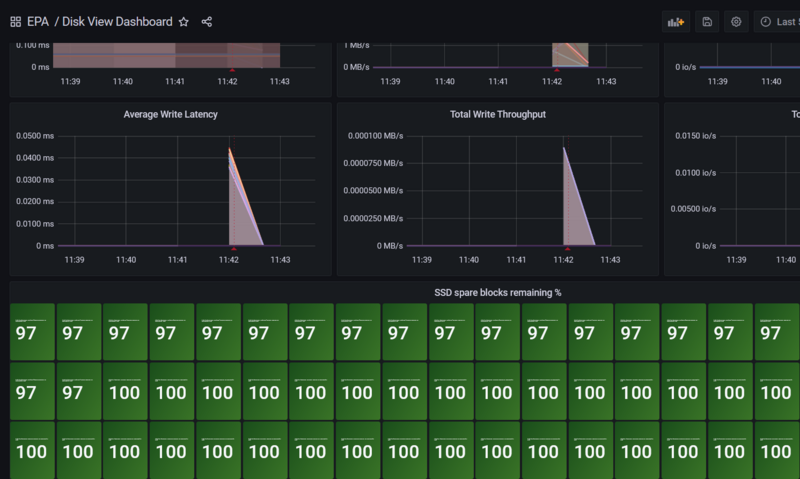Screen dimensions: 800x479
Task: Select the 0.0100 io/s axis label
Action: point(695,173)
